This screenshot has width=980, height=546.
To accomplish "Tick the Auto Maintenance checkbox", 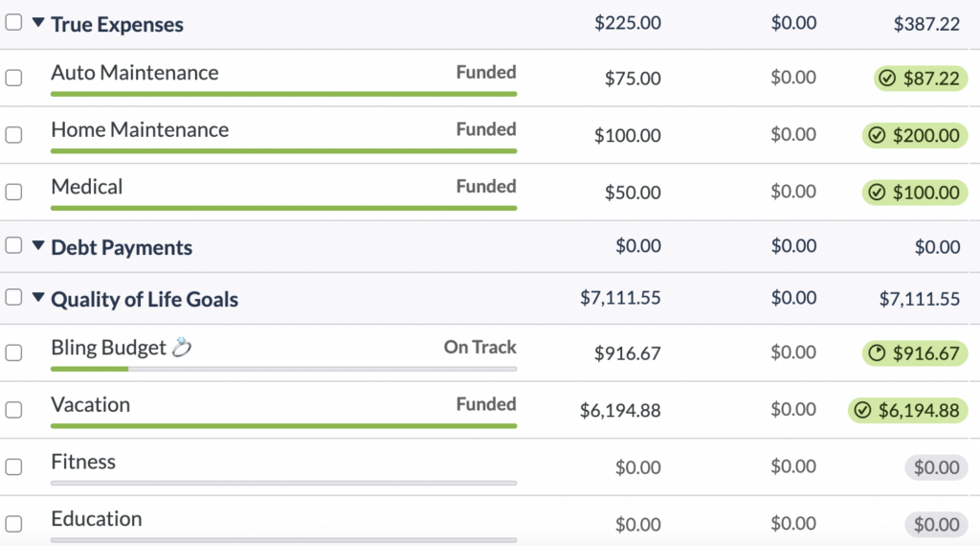I will [13, 79].
